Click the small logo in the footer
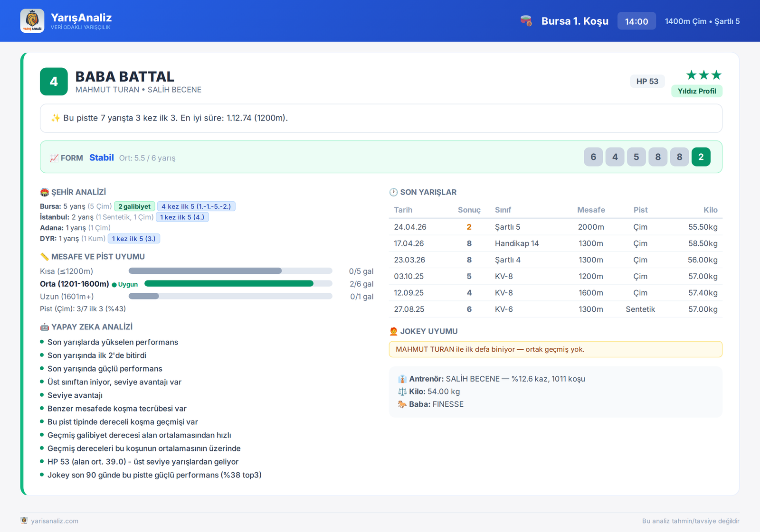 (24, 521)
